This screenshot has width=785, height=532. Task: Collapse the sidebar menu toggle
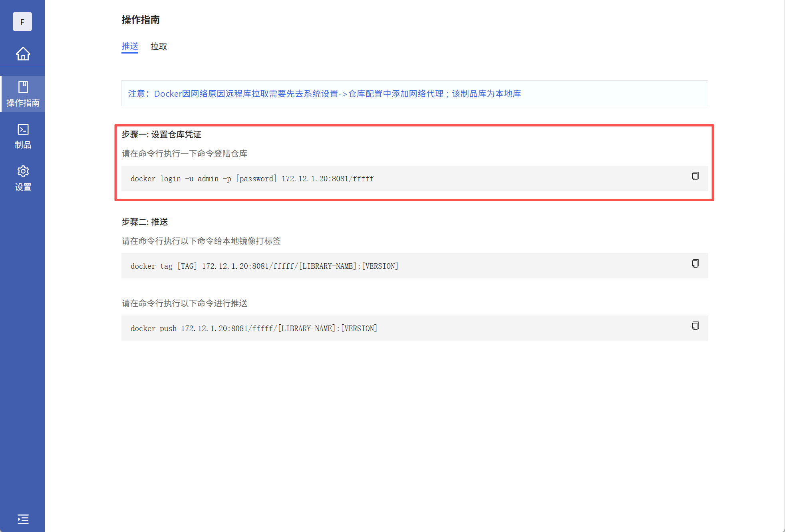[23, 519]
